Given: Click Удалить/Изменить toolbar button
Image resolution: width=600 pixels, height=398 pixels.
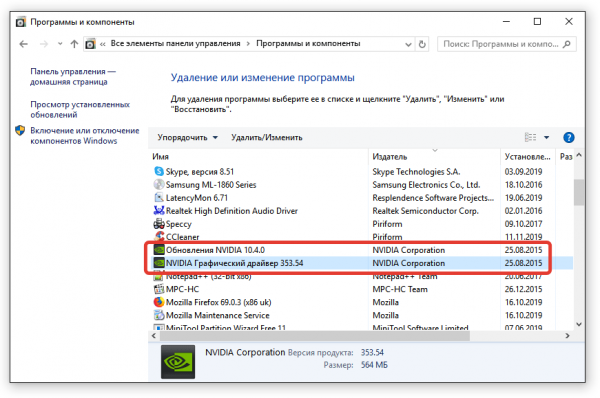Looking at the screenshot, I should [x=267, y=137].
